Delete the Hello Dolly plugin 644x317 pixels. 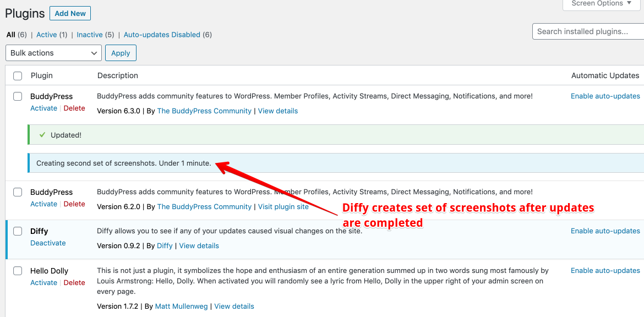tap(74, 282)
